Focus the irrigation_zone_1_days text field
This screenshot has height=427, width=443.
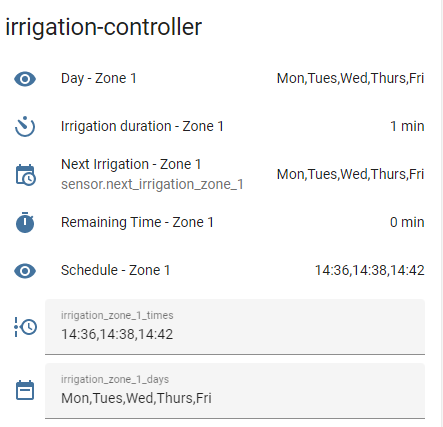(x=235, y=391)
